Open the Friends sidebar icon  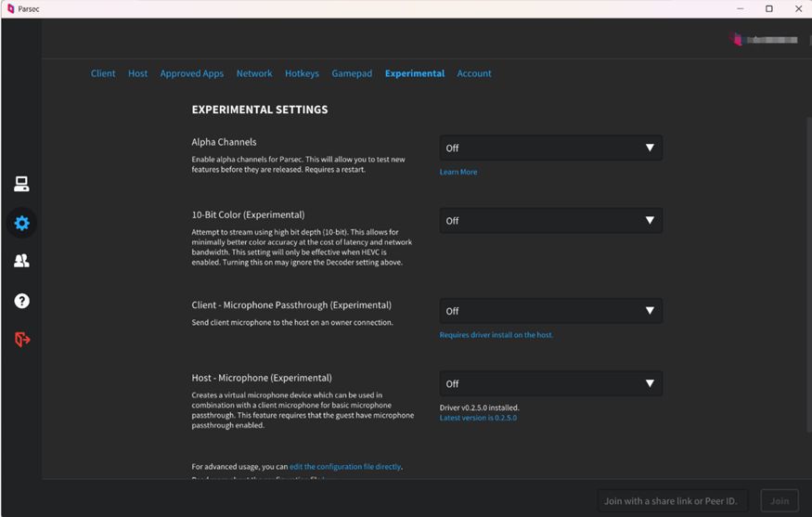point(21,262)
